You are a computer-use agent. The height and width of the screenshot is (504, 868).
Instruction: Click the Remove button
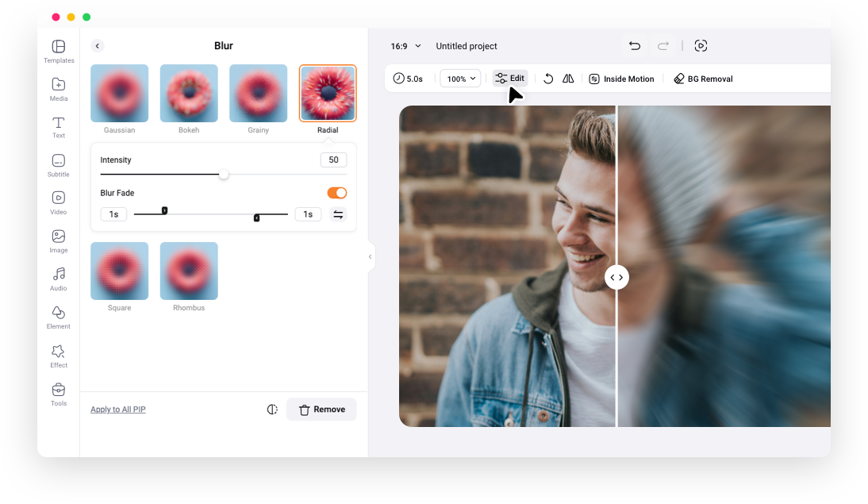click(321, 409)
